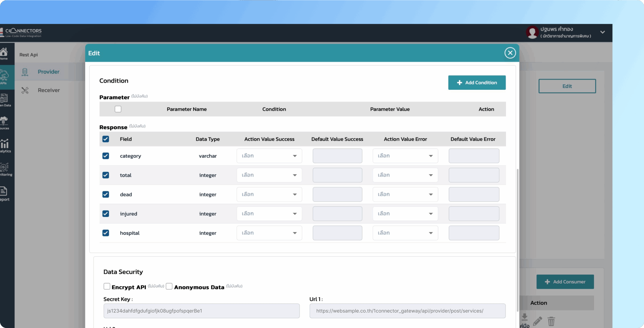644x328 pixels.
Task: Click the Add Consumer button
Action: click(565, 282)
